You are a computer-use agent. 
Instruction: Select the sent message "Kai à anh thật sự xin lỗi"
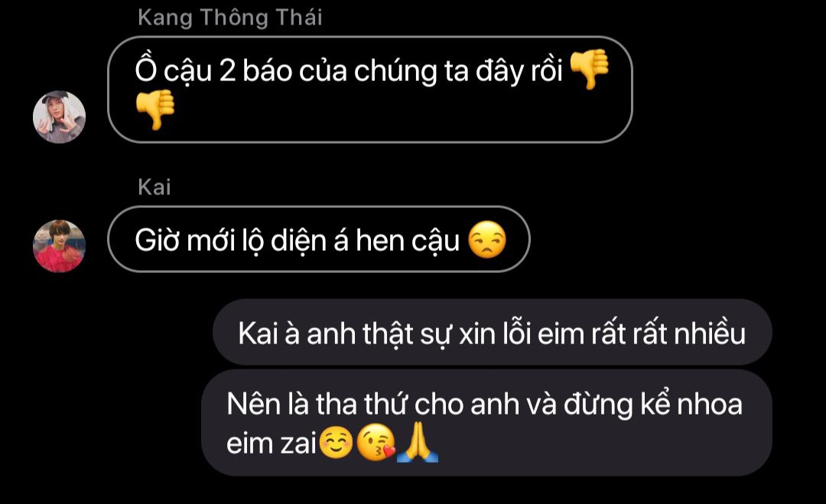tap(492, 333)
